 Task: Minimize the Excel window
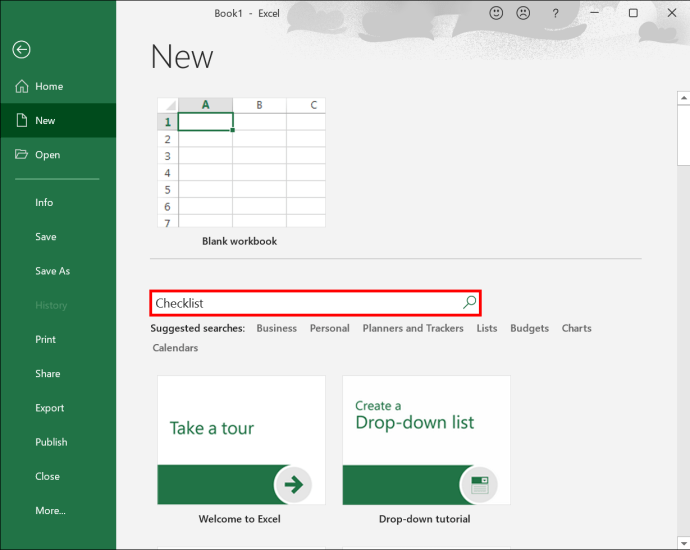pyautogui.click(x=595, y=13)
